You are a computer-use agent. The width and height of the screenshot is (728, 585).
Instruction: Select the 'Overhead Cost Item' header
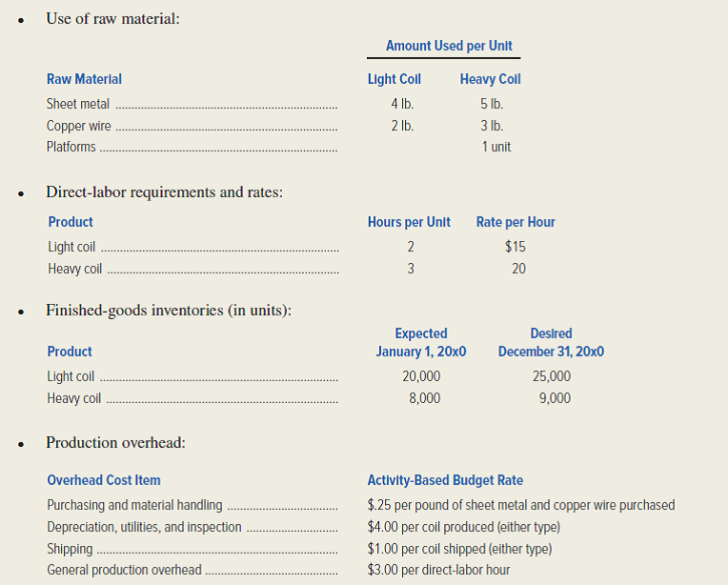click(104, 480)
